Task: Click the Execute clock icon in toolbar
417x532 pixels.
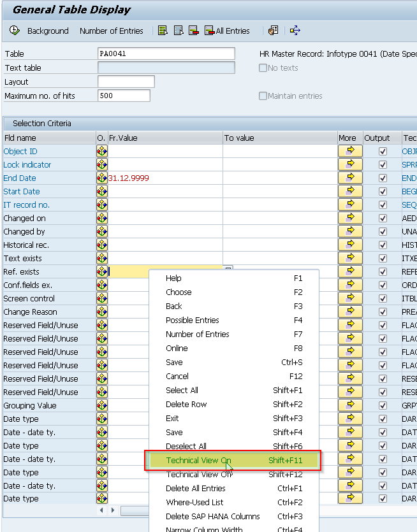Action: click(15, 31)
